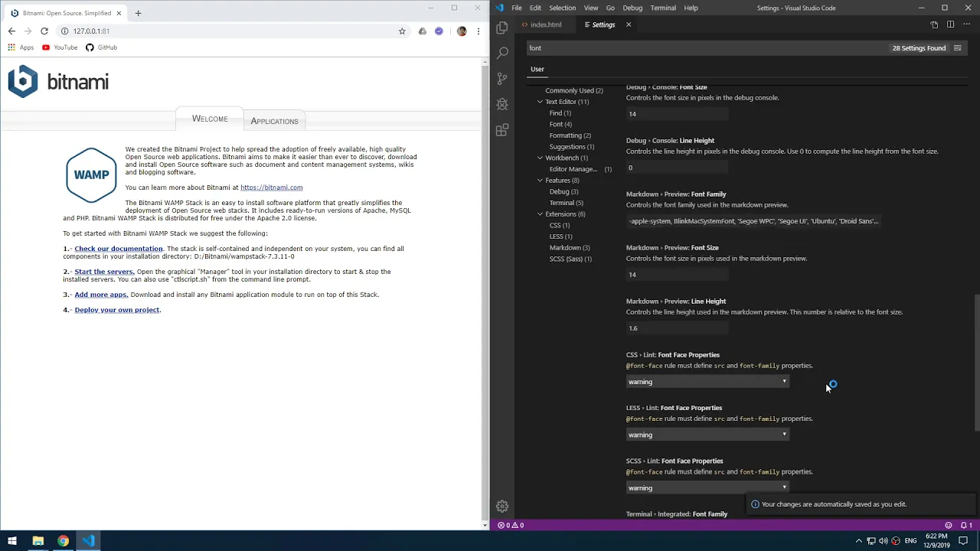Switch to Chrome from the taskbar
The image size is (980, 551).
(x=63, y=541)
